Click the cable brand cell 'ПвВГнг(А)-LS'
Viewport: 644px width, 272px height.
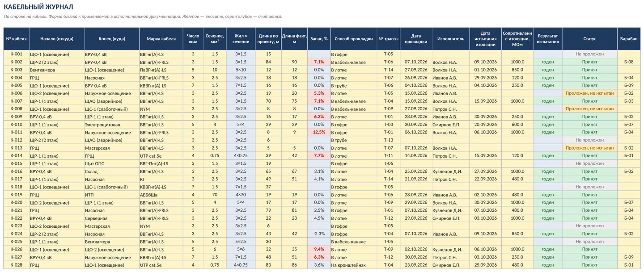(161, 70)
